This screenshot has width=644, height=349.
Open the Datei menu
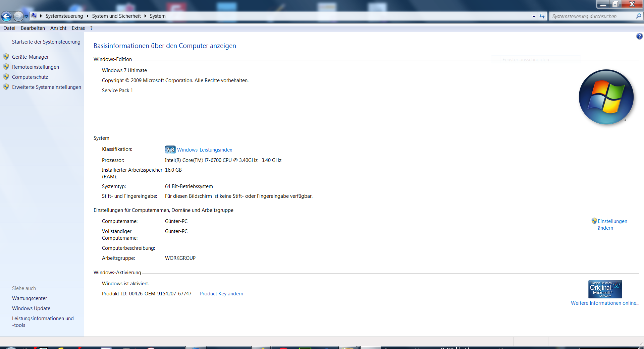click(x=9, y=28)
